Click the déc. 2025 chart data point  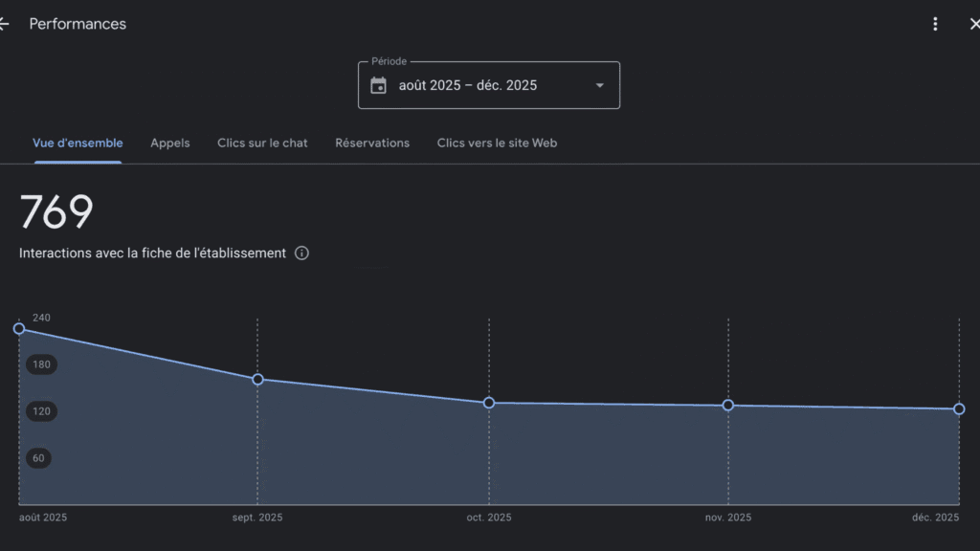pos(959,409)
